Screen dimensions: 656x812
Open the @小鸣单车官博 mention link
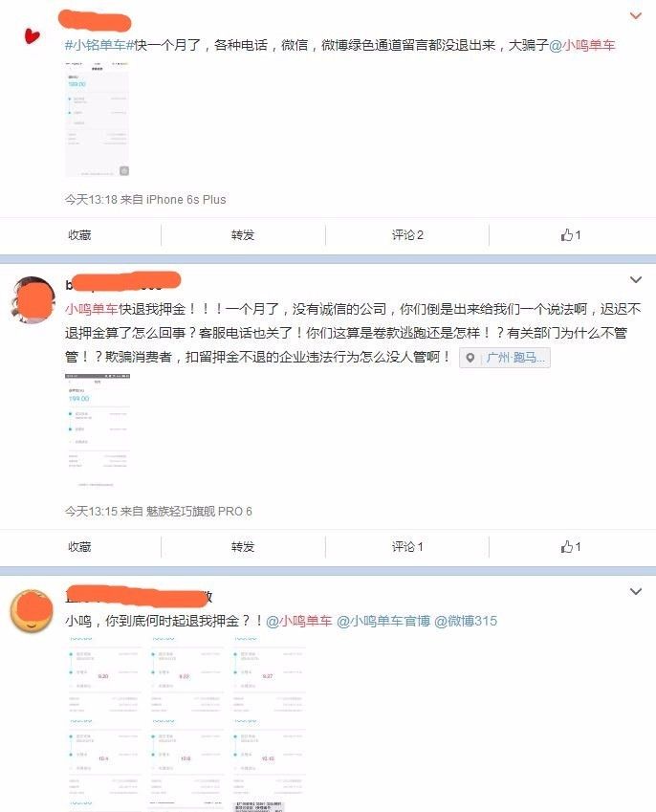pyautogui.click(x=383, y=621)
